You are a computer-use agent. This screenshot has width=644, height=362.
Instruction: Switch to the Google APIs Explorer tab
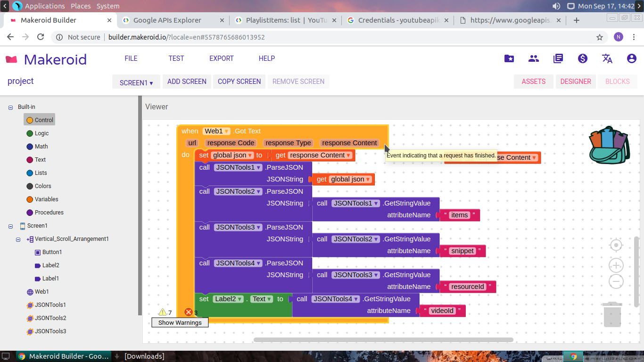point(173,20)
